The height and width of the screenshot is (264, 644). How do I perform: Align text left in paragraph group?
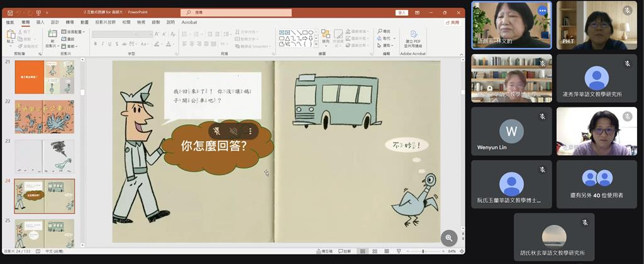(184, 43)
